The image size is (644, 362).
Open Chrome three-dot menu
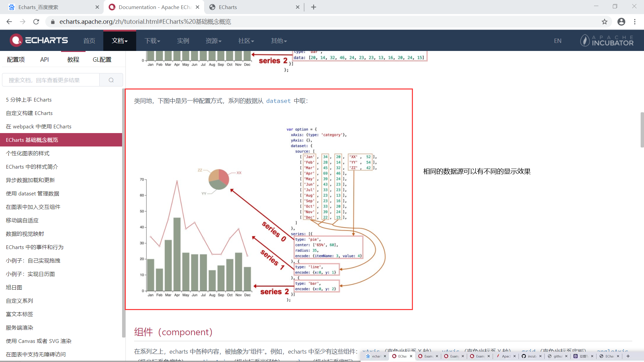tap(635, 22)
